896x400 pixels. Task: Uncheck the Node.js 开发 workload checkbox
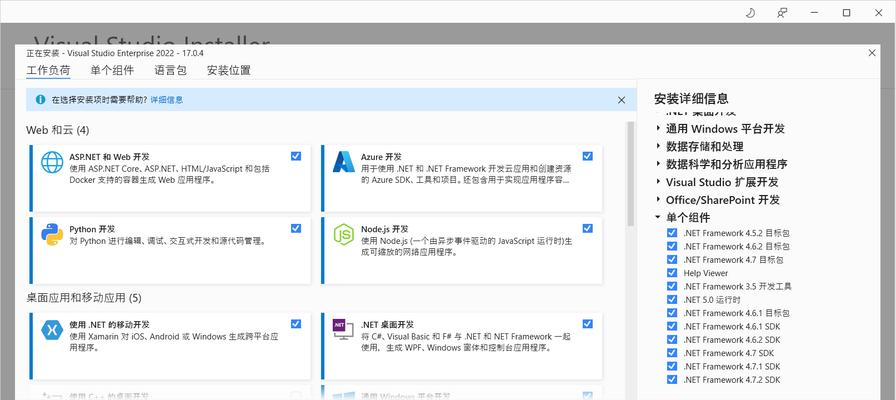[587, 228]
